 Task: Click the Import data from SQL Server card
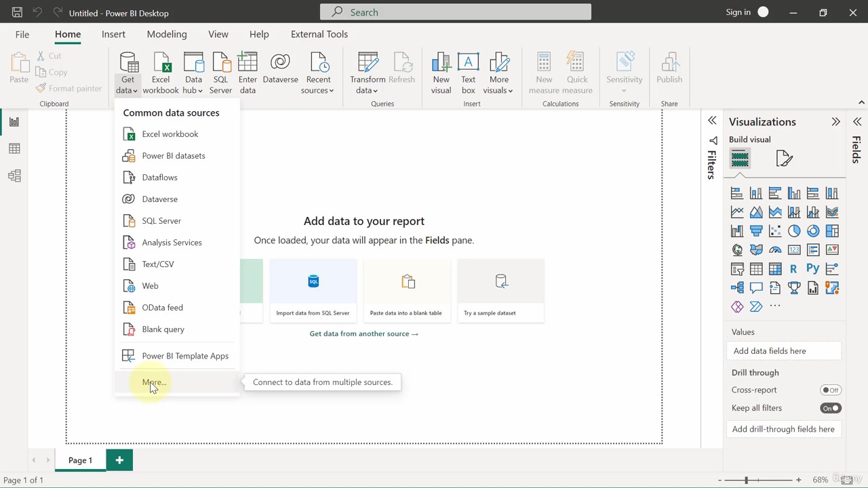(x=313, y=290)
